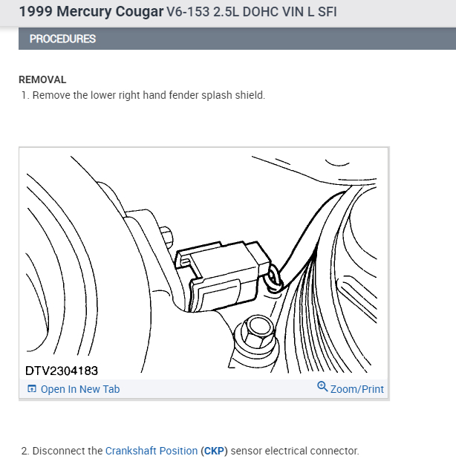
Task: Click the V6-153 2.5L DOHC engine text
Action: pyautogui.click(x=252, y=12)
